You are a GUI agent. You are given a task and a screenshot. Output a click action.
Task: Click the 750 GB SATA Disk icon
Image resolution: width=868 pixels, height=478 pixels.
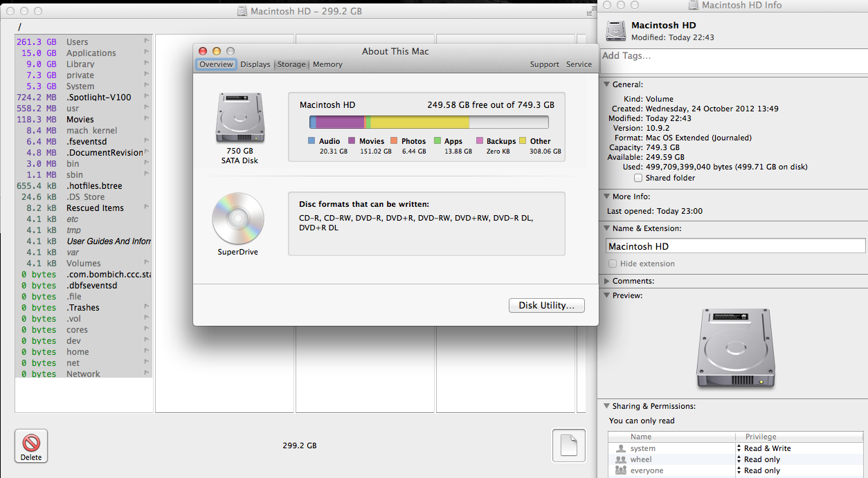coord(239,119)
